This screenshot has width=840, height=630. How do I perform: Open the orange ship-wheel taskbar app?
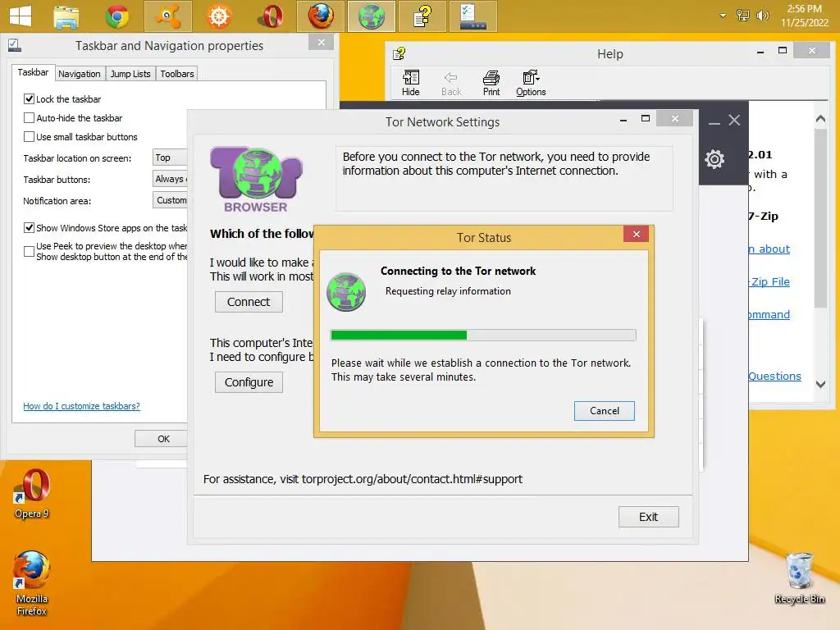click(x=218, y=16)
